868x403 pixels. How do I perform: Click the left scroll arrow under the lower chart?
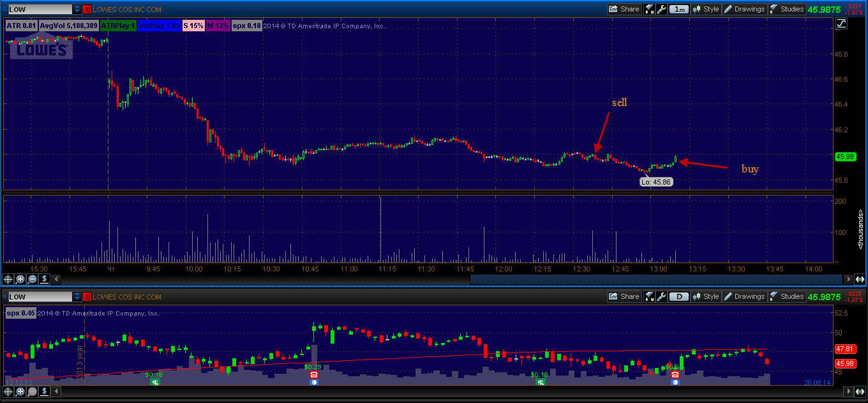click(56, 392)
